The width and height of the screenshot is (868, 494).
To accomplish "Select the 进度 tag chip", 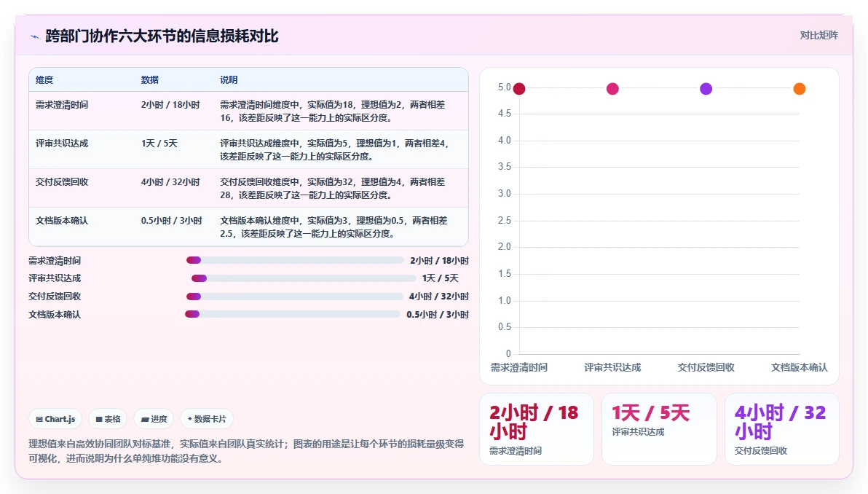I will 154,419.
